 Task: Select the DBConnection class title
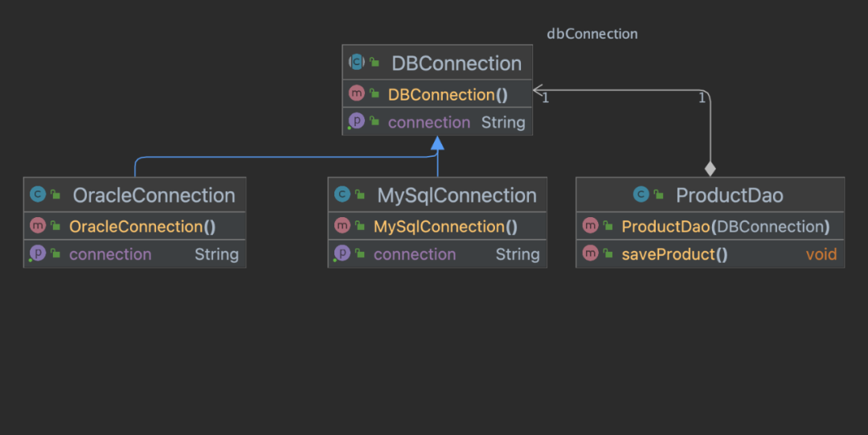457,64
